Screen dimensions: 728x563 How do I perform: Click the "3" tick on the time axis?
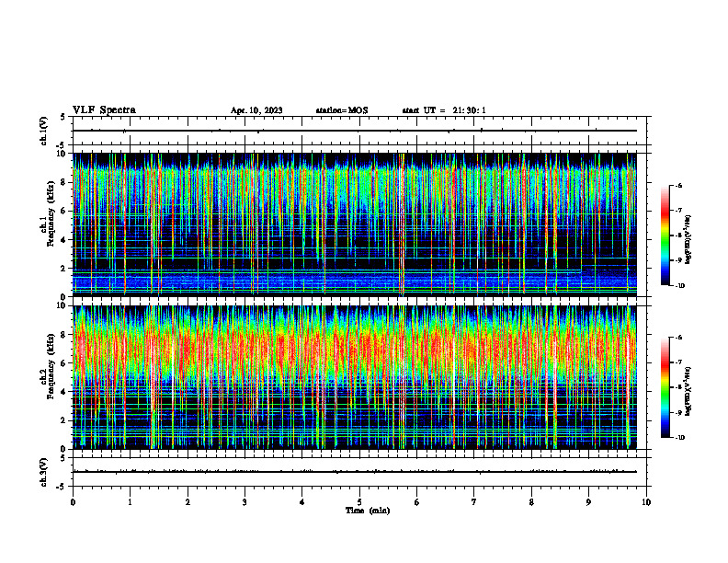click(245, 502)
